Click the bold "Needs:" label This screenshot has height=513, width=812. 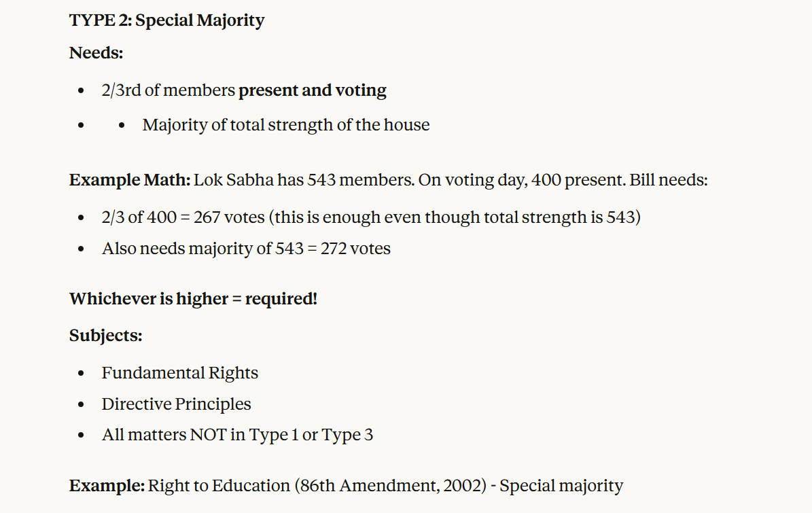point(96,52)
